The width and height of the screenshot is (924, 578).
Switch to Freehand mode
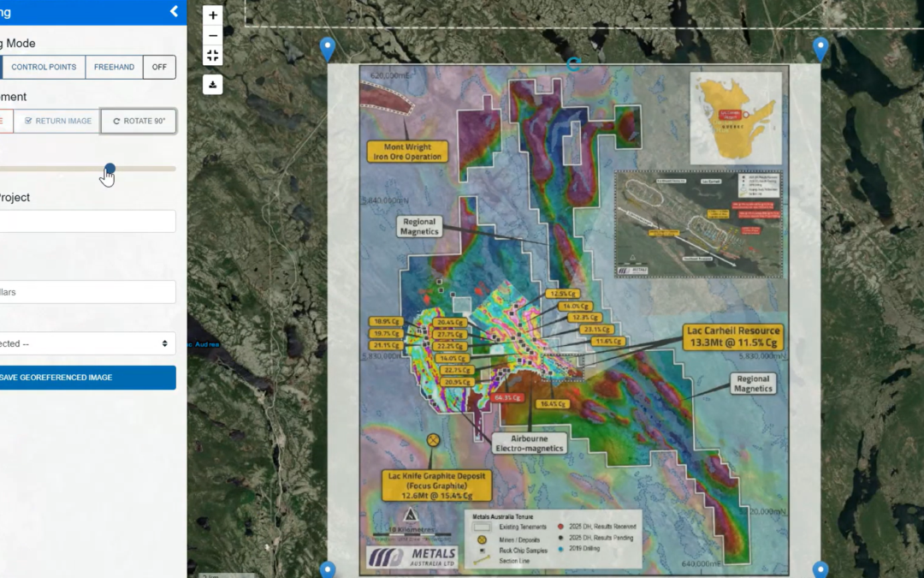[114, 67]
